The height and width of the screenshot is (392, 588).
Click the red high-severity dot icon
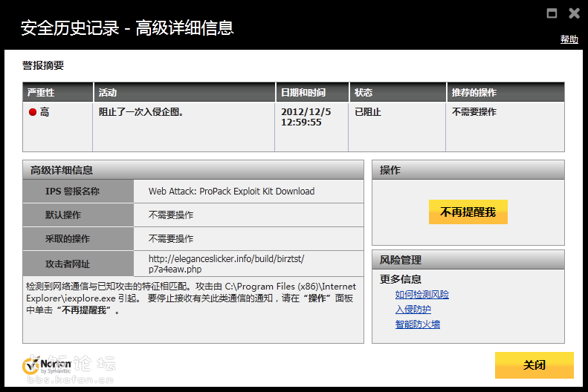(33, 112)
